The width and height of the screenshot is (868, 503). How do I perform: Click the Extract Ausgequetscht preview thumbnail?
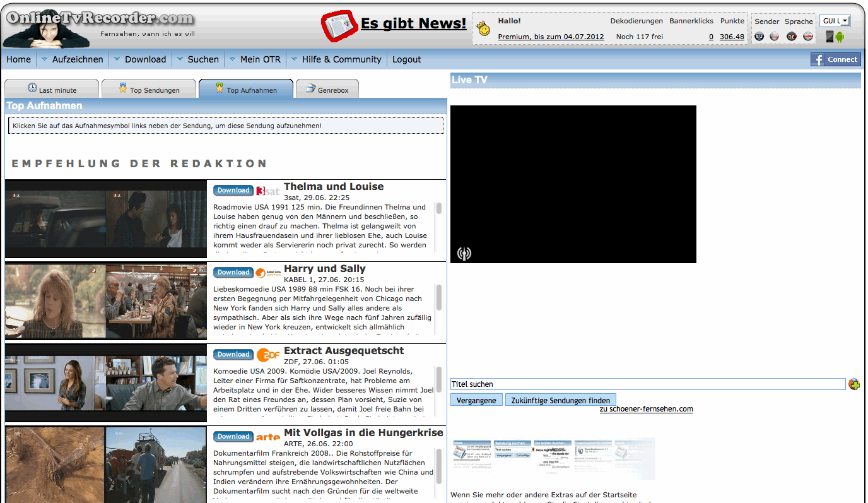pyautogui.click(x=106, y=384)
